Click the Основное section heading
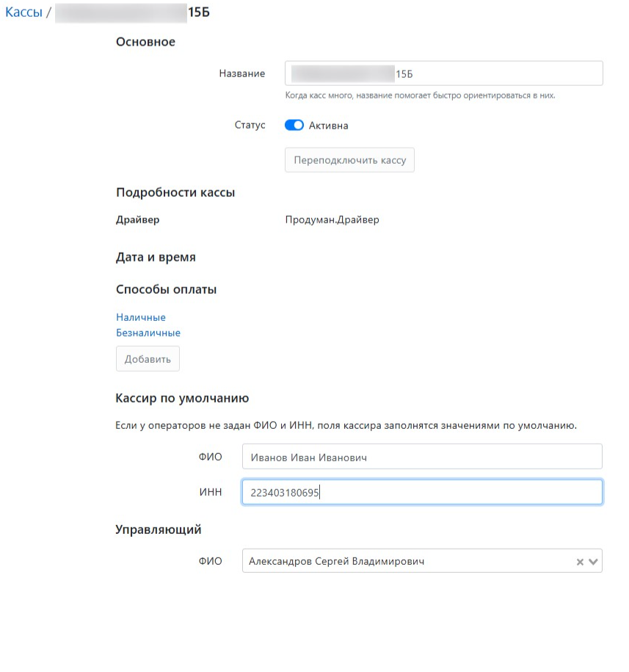Viewport: 629px width, 672px height. click(145, 42)
